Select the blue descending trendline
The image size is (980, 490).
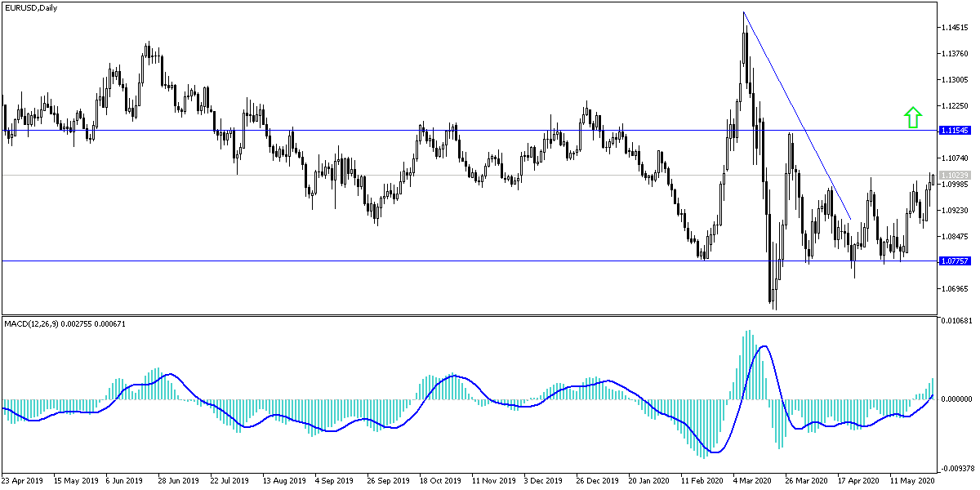coord(796,114)
